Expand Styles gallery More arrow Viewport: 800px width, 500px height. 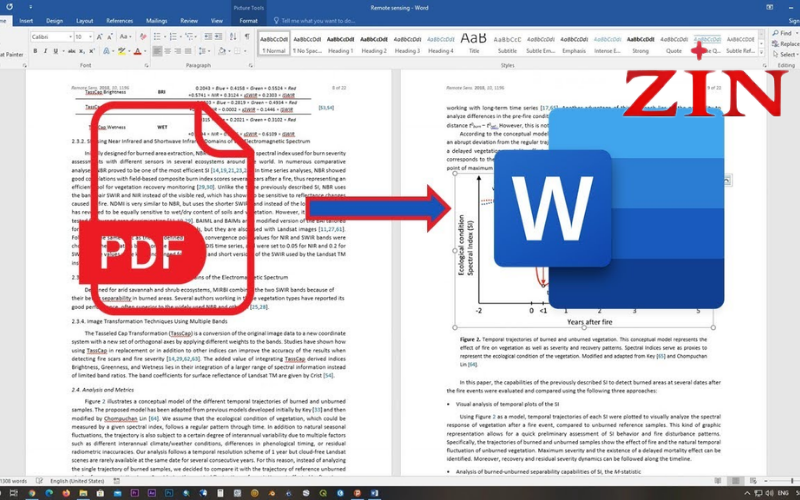coord(761,52)
